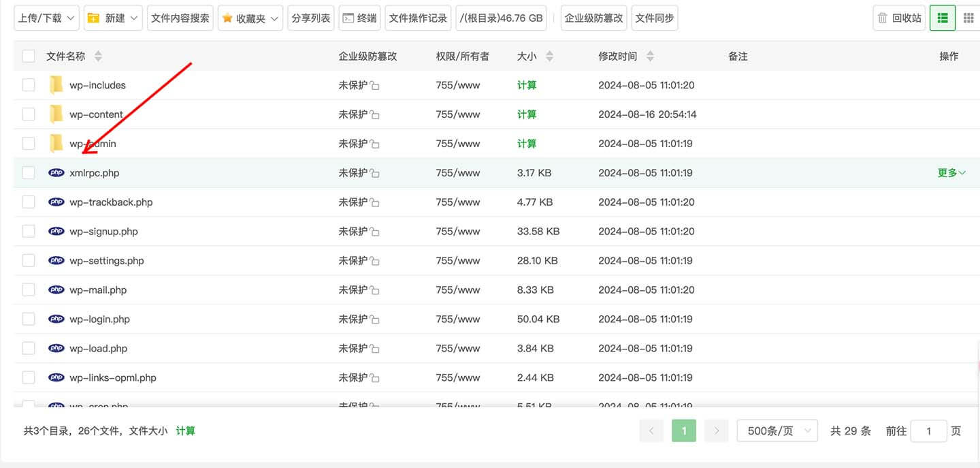Check the wp-links-opml.php row checkbox
The image size is (980, 468).
coord(29,378)
